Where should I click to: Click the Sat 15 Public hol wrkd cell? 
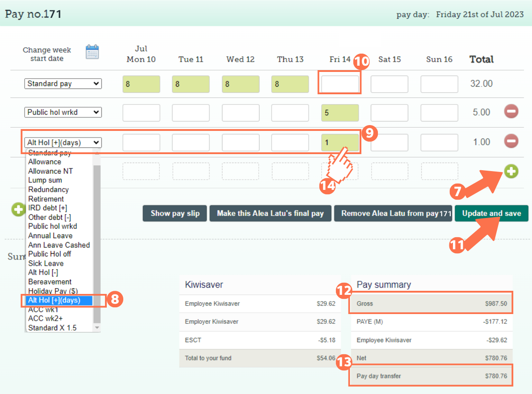pos(389,113)
